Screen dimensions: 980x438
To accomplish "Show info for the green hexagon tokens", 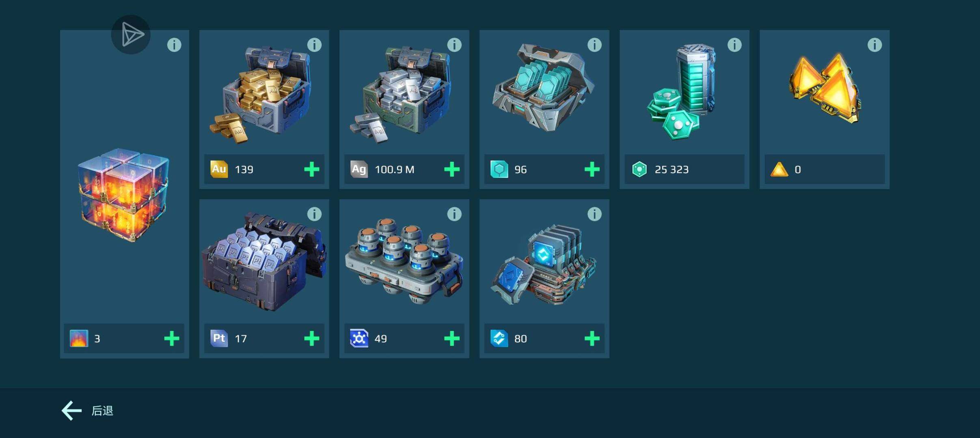I will (x=734, y=45).
